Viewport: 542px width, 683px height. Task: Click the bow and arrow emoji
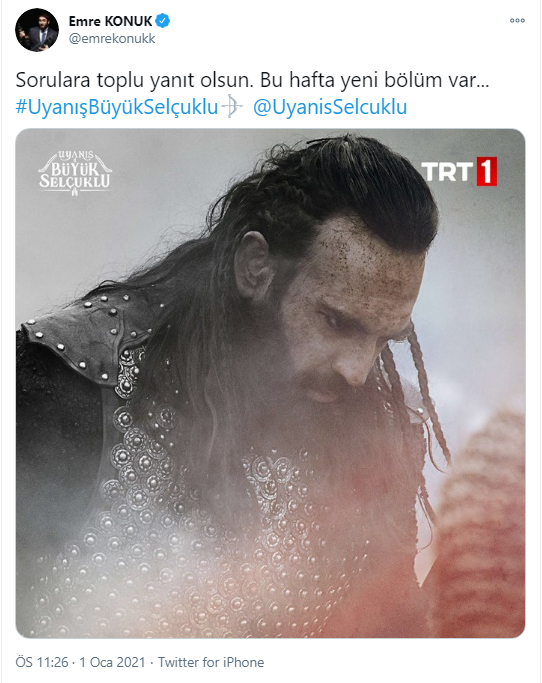tap(232, 107)
